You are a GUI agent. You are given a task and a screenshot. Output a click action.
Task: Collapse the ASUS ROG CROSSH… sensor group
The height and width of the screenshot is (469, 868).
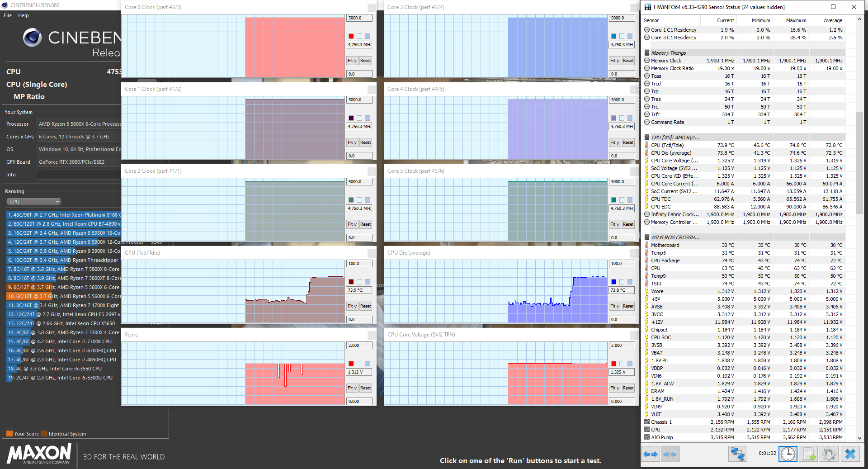coord(647,237)
